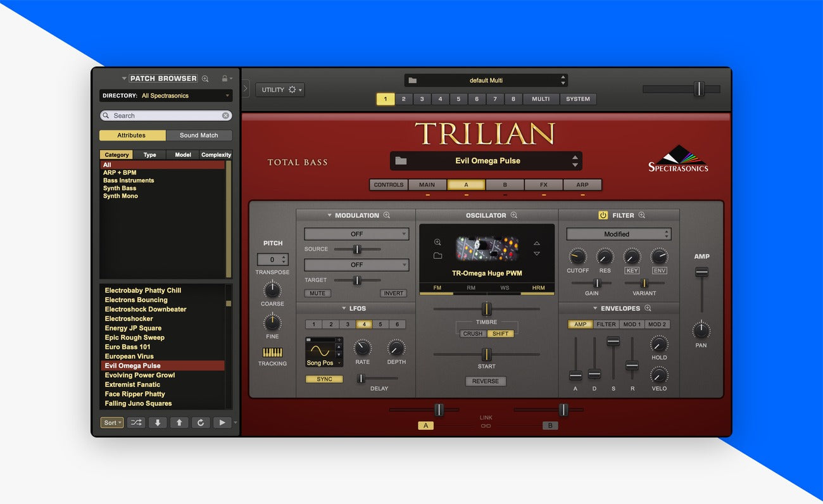The height and width of the screenshot is (504, 823).
Task: Open the default Multi folder icon
Action: [413, 80]
